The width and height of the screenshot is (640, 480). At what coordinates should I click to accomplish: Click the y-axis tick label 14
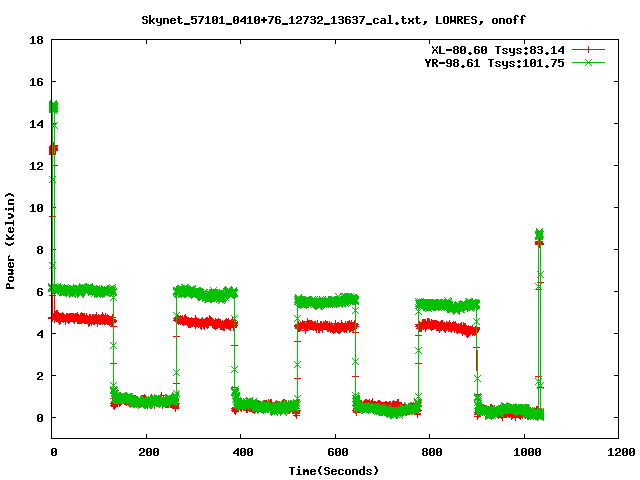[x=37, y=124]
